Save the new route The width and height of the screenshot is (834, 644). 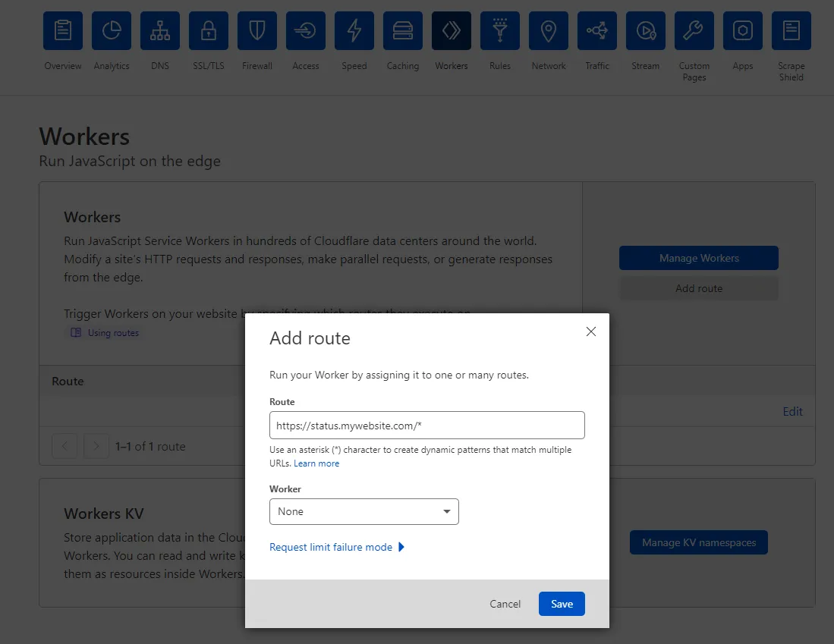point(562,604)
